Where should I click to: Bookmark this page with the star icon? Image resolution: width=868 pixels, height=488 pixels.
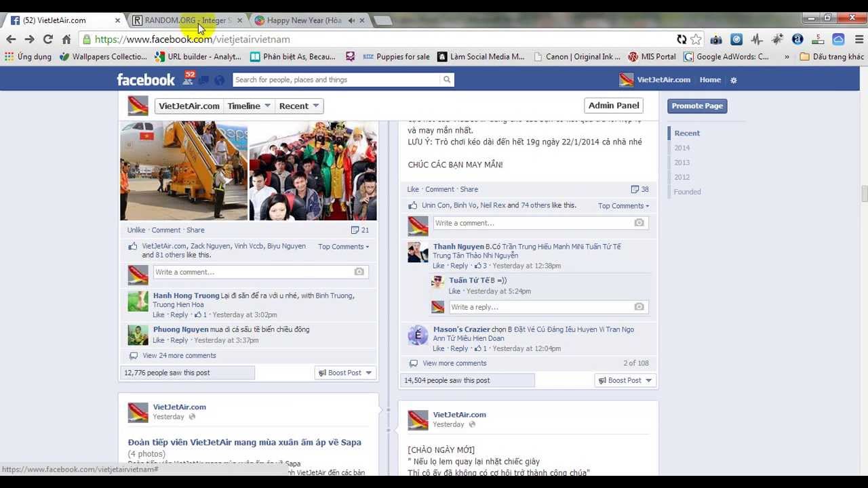[696, 39]
